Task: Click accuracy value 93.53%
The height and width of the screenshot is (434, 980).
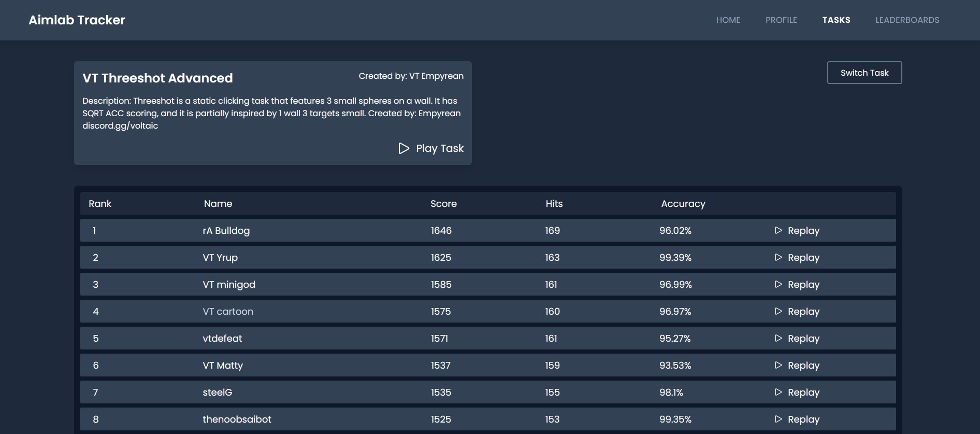Action: tap(675, 365)
